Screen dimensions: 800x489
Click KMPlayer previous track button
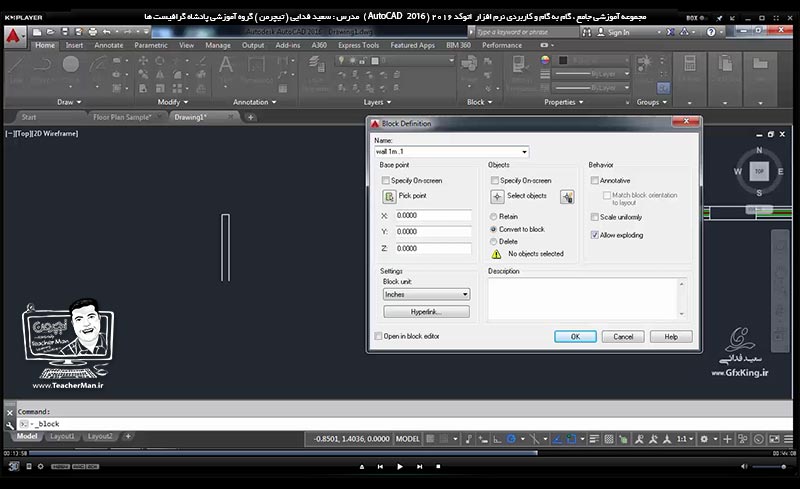pos(380,467)
